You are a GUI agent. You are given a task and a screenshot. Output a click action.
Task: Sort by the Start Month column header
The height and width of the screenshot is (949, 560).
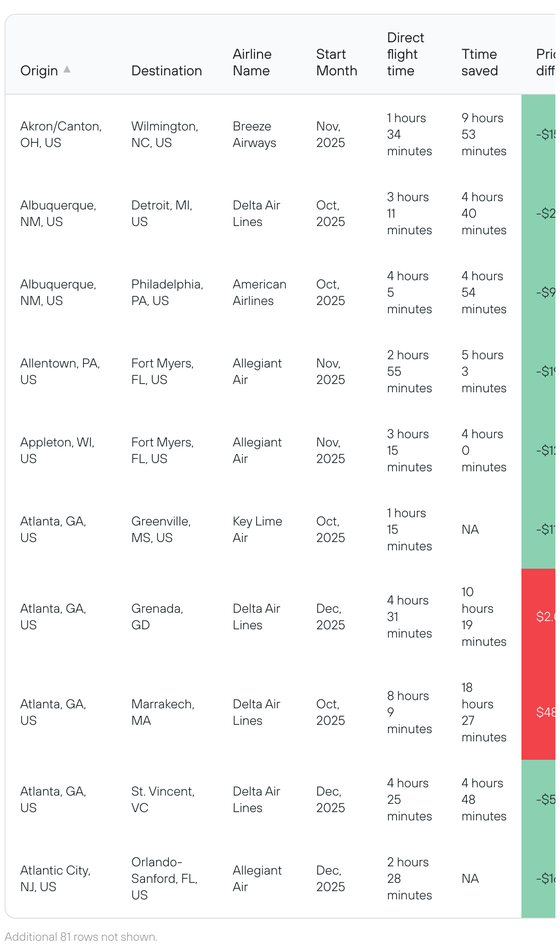pos(336,62)
